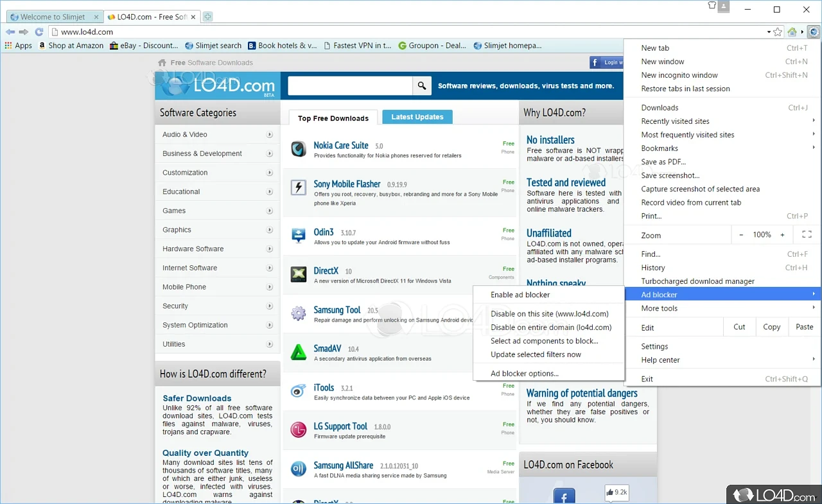The width and height of the screenshot is (822, 504).
Task: Open the Sony Mobile Flasher link
Action: 347,184
